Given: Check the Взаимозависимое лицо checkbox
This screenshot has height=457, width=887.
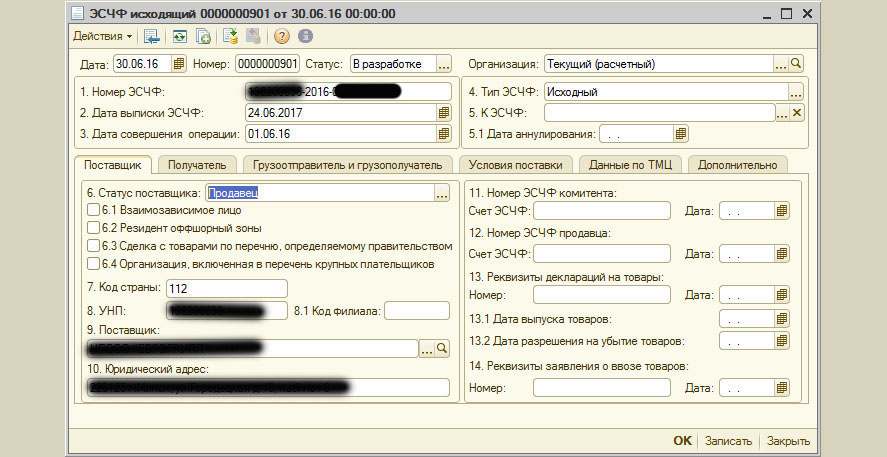Looking at the screenshot, I should click(x=94, y=210).
